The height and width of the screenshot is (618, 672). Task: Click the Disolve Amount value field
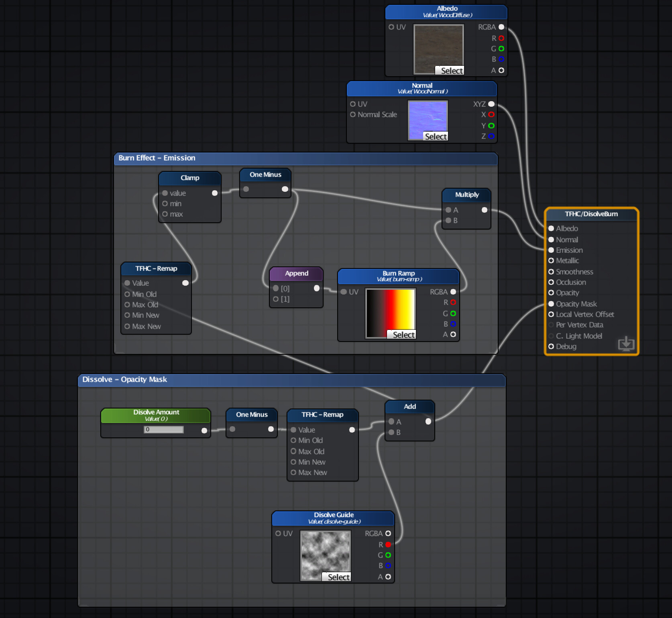(x=163, y=429)
